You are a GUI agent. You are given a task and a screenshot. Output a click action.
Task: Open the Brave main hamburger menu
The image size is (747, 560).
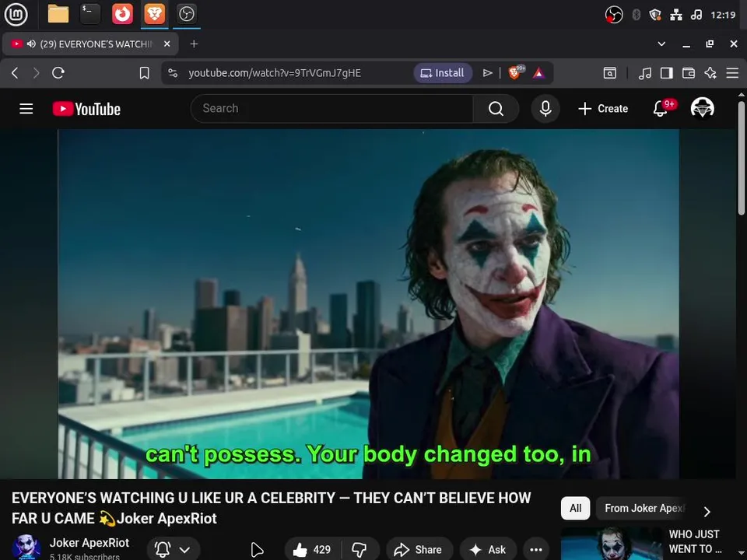click(732, 73)
